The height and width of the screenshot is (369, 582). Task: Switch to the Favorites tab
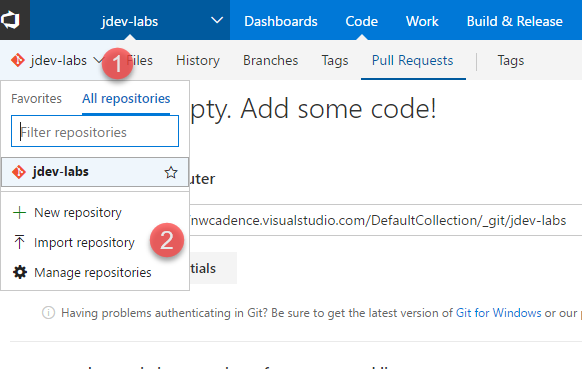pyautogui.click(x=36, y=98)
